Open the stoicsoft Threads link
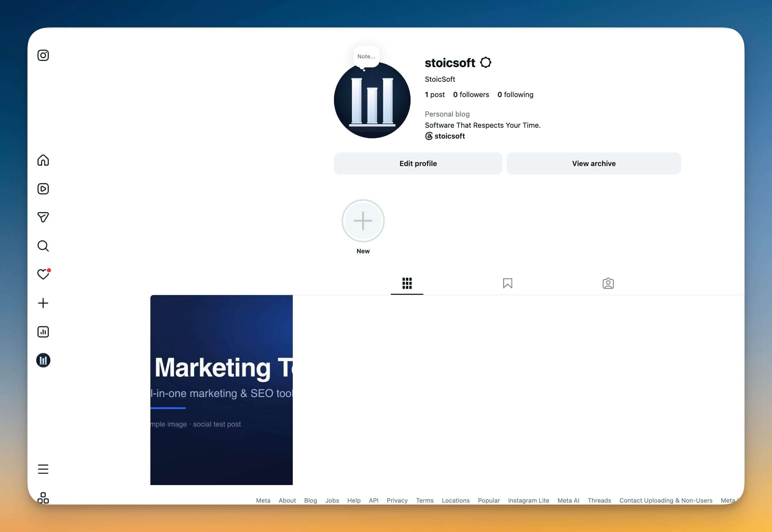This screenshot has height=532, width=772. tap(445, 136)
